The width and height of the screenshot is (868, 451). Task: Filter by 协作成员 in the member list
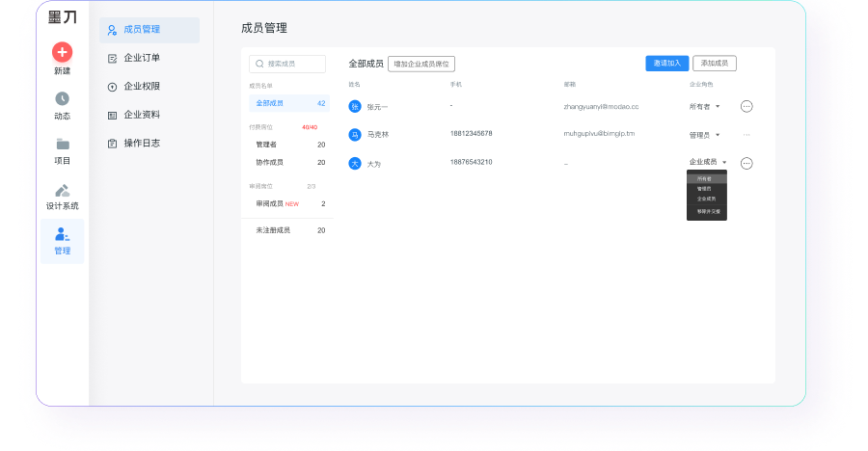pos(289,162)
